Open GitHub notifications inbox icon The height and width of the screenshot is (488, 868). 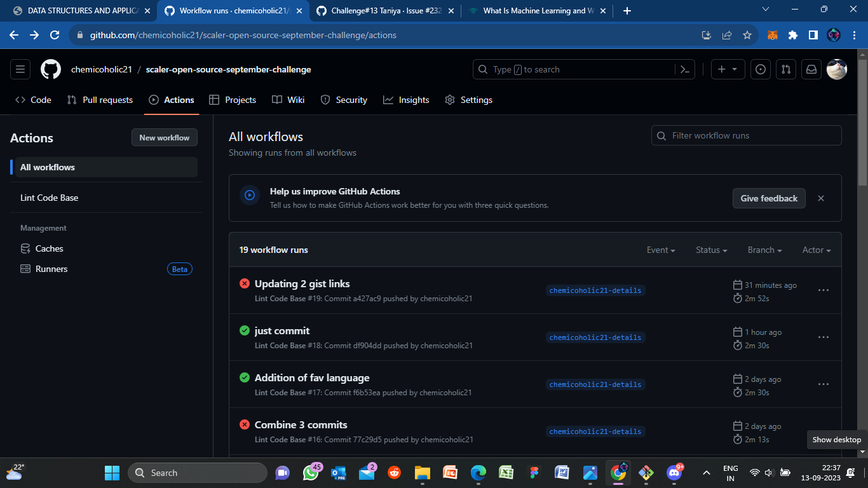(x=811, y=69)
